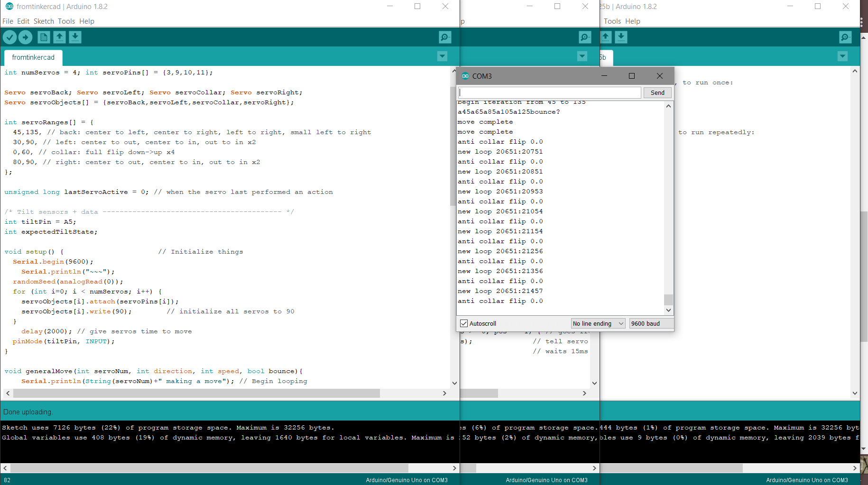Viewport: 868px width, 485px height.
Task: Click 'pinMode(tiltPin, INPUT);' code line
Action: point(64,341)
